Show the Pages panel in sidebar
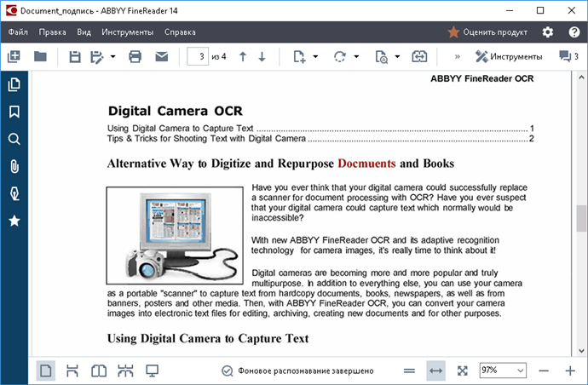Viewport: 588px width, 385px height. point(14,84)
